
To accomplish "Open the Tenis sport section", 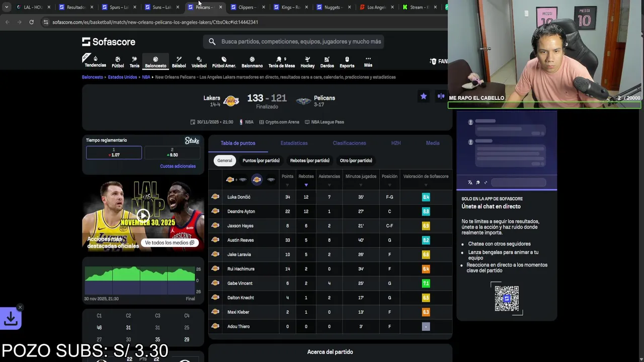I will (x=134, y=62).
